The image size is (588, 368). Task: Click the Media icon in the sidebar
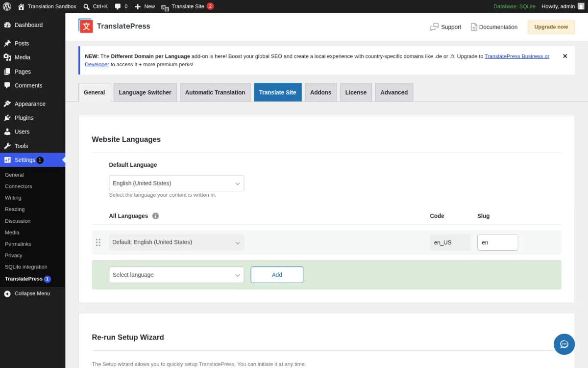click(x=7, y=57)
